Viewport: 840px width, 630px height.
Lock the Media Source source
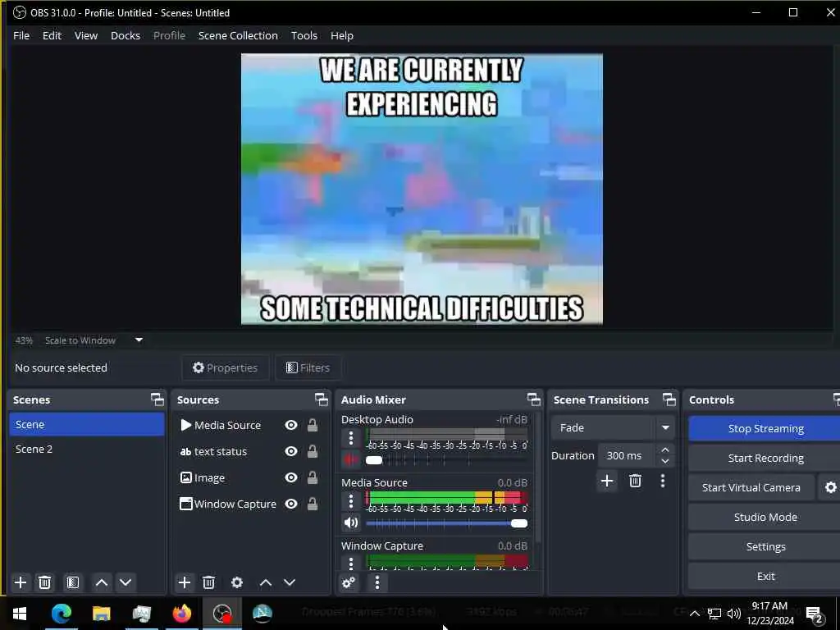click(x=313, y=425)
